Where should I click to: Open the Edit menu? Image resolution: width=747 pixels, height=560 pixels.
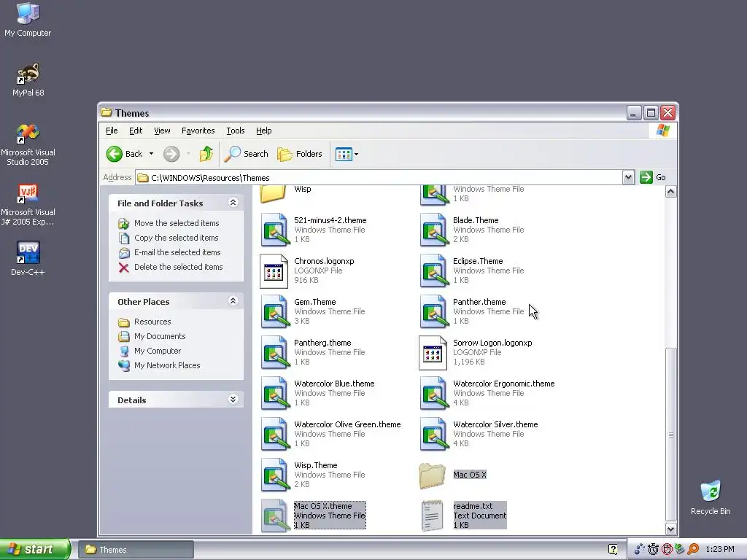click(x=135, y=131)
